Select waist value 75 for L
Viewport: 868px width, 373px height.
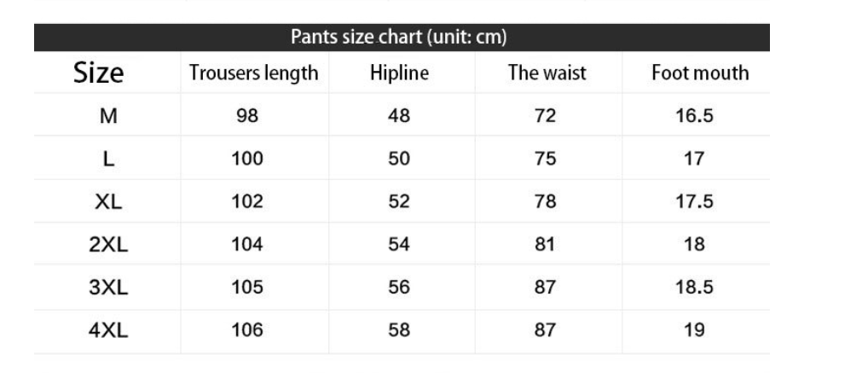click(545, 159)
